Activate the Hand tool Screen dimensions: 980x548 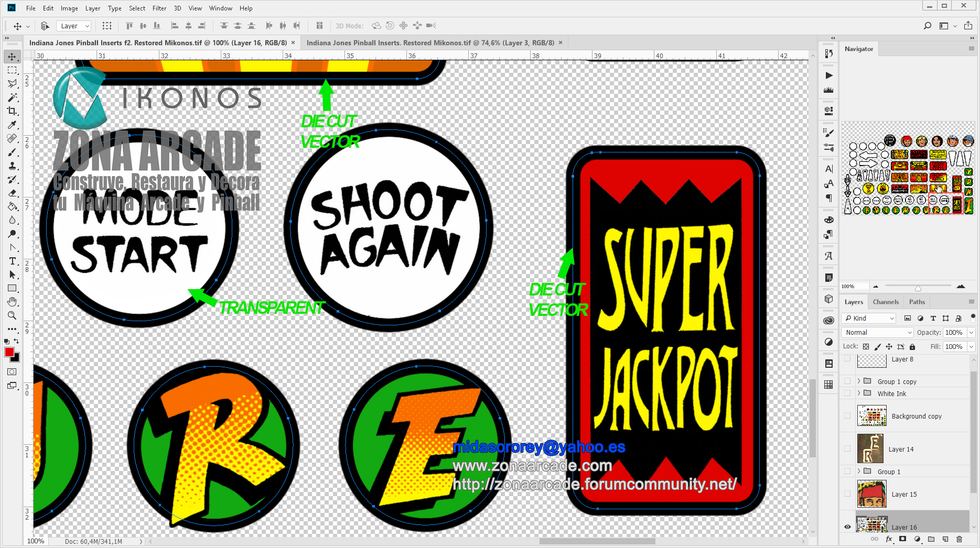click(12, 302)
